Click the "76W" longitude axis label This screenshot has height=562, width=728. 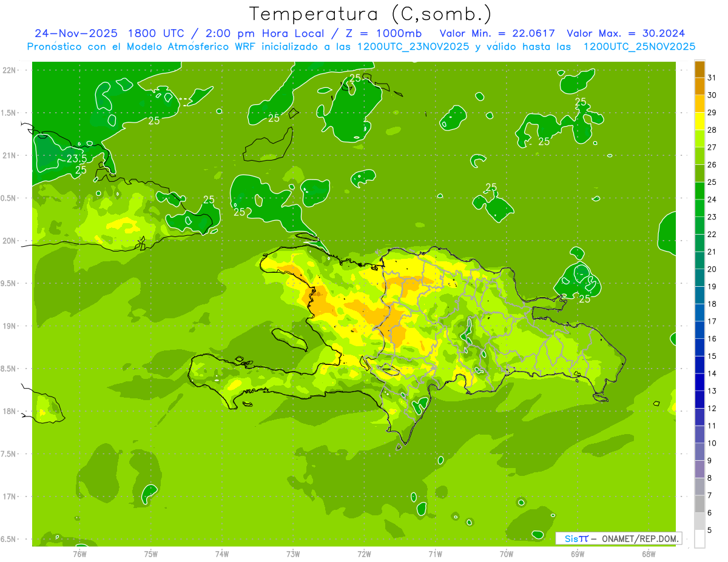click(80, 554)
